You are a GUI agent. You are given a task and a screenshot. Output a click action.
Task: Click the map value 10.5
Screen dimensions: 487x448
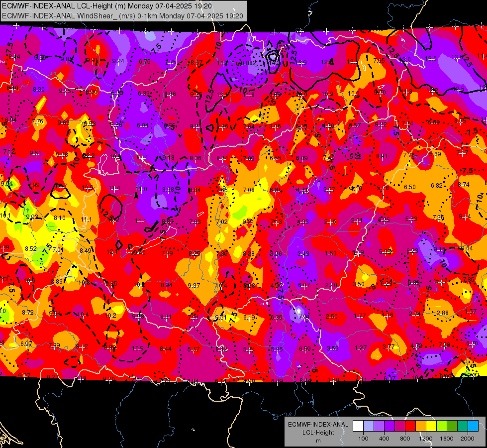tap(354, 94)
